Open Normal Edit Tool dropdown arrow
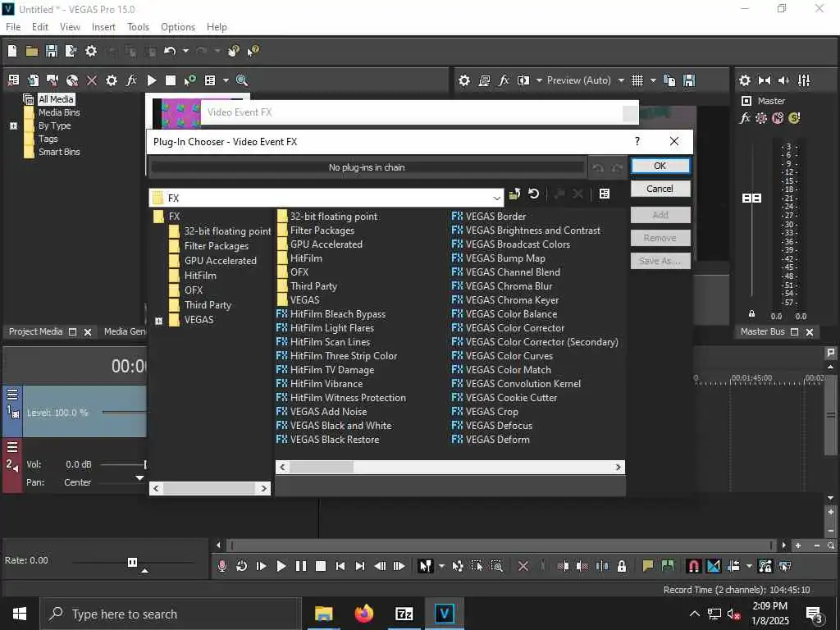 coord(441,566)
